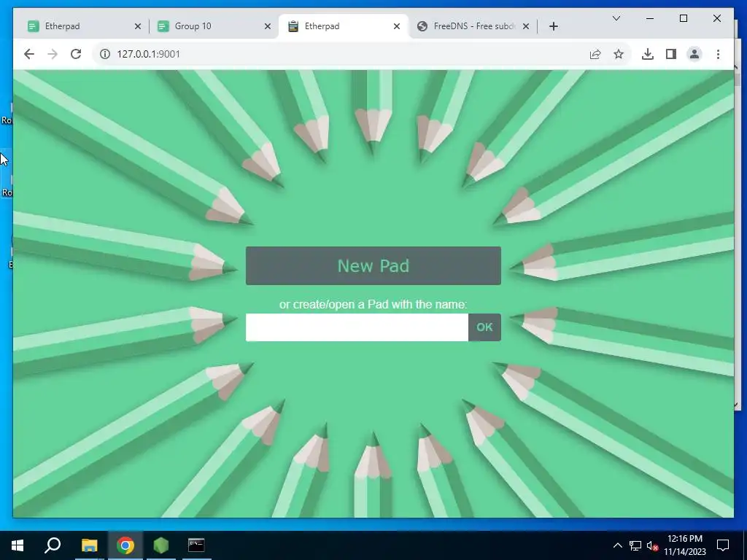Close the active Etherpad tab

point(396,26)
